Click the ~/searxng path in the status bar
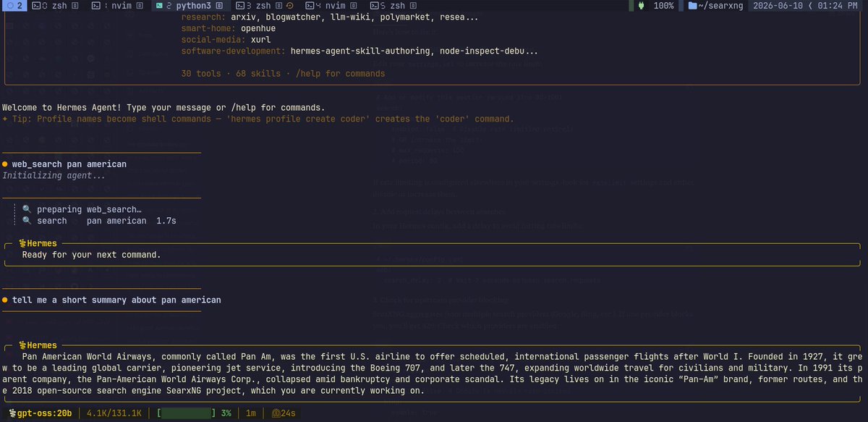The image size is (868, 422). [721, 5]
